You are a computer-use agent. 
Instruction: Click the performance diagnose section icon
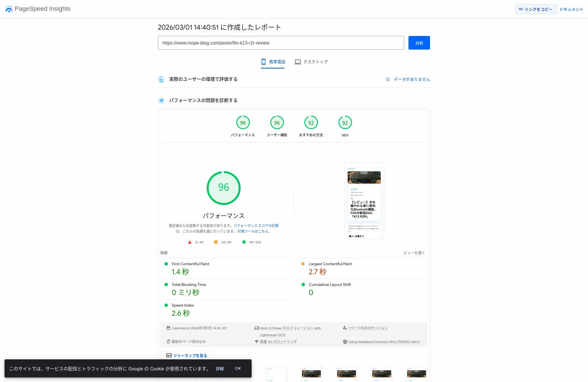[x=161, y=100]
